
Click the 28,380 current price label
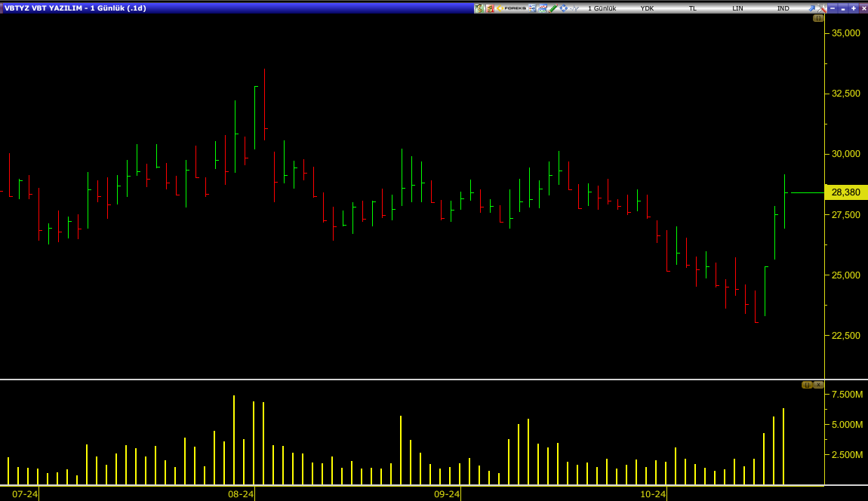(x=845, y=192)
